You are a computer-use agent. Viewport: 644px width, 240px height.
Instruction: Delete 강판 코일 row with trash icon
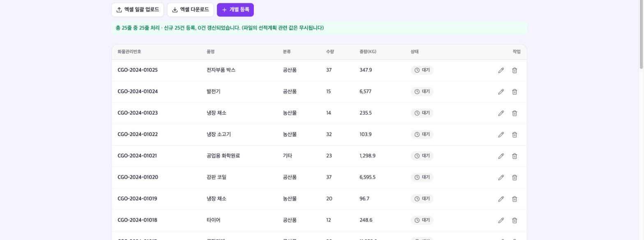514,177
